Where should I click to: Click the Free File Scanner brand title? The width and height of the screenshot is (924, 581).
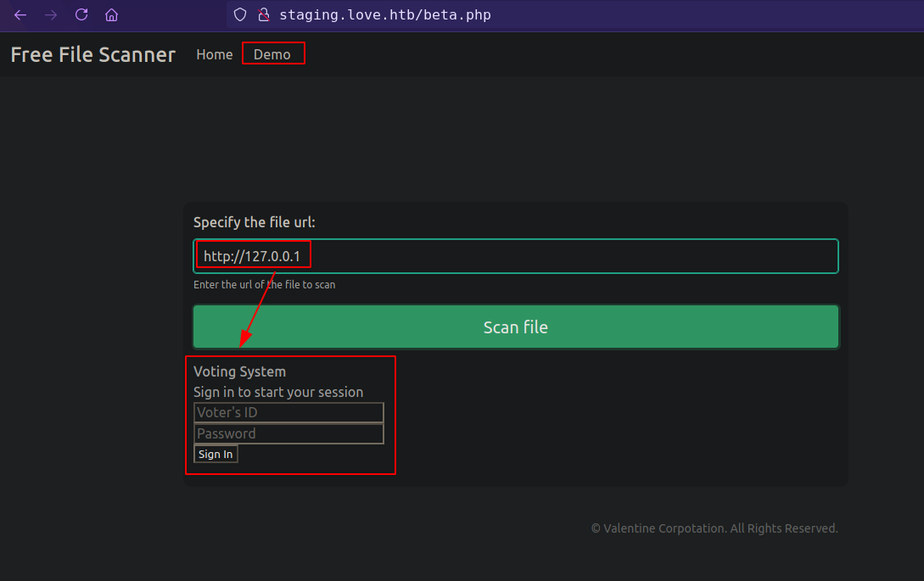92,54
